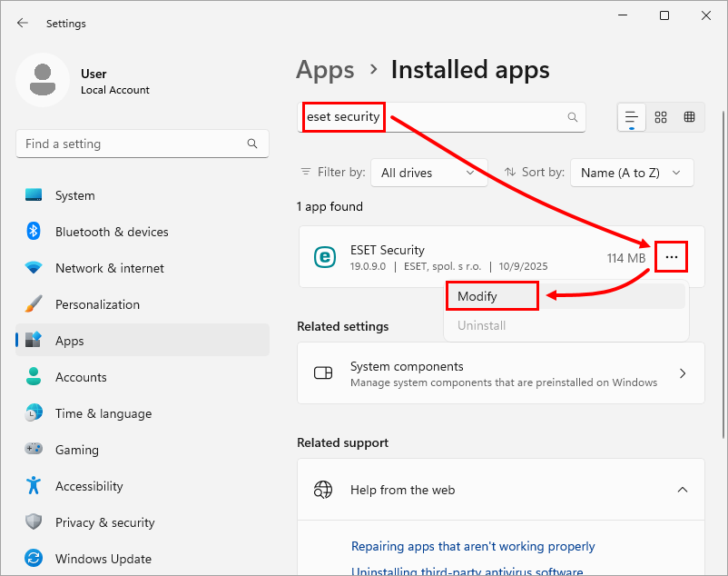Select the Personalization sidebar item

pyautogui.click(x=97, y=304)
